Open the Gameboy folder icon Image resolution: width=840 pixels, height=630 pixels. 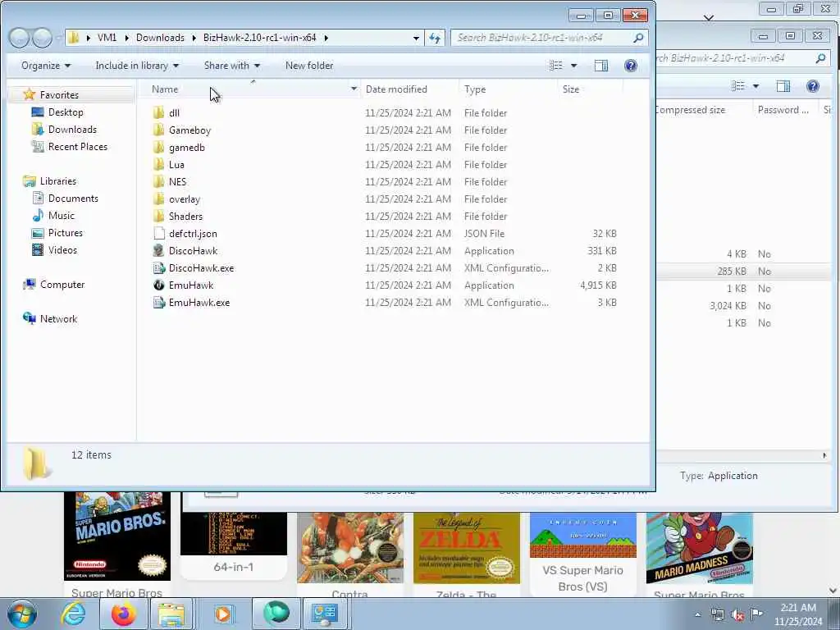[158, 130]
